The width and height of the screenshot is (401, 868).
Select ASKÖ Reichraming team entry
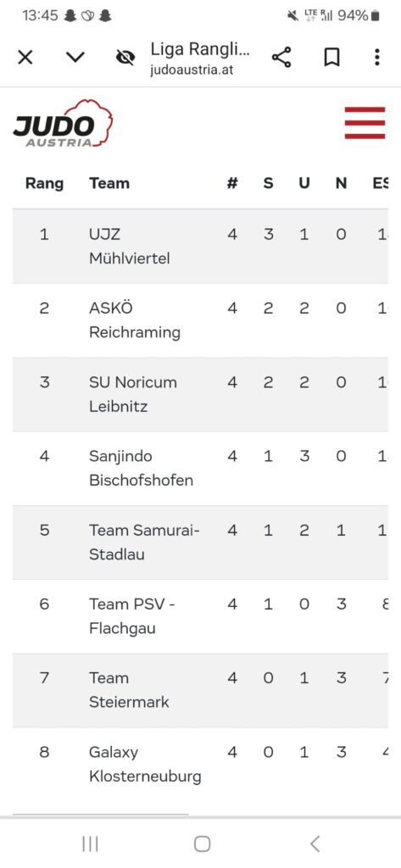click(200, 320)
